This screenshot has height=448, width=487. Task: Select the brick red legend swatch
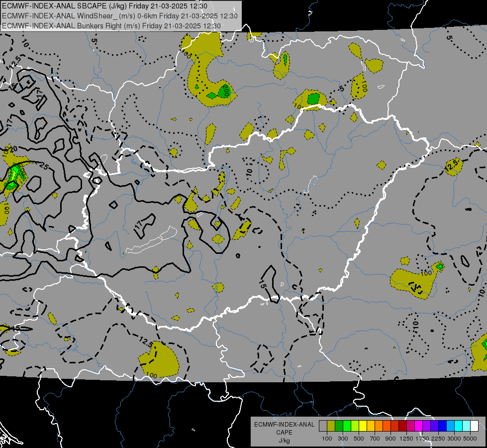pyautogui.click(x=395, y=426)
